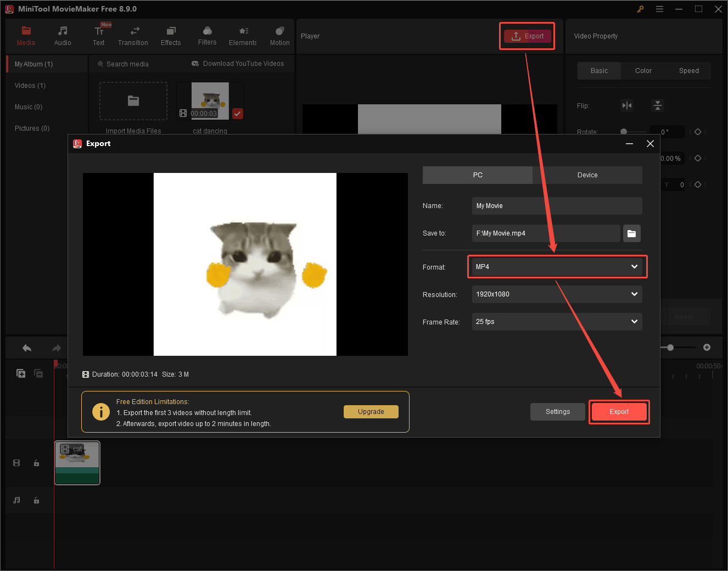Click the upgrade key icon in title bar

[x=640, y=9]
